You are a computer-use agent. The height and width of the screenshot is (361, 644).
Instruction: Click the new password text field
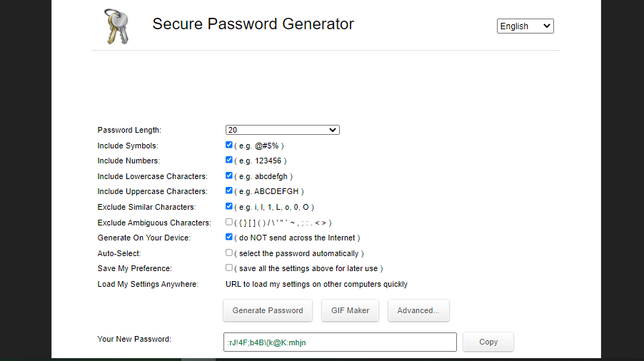(x=340, y=342)
